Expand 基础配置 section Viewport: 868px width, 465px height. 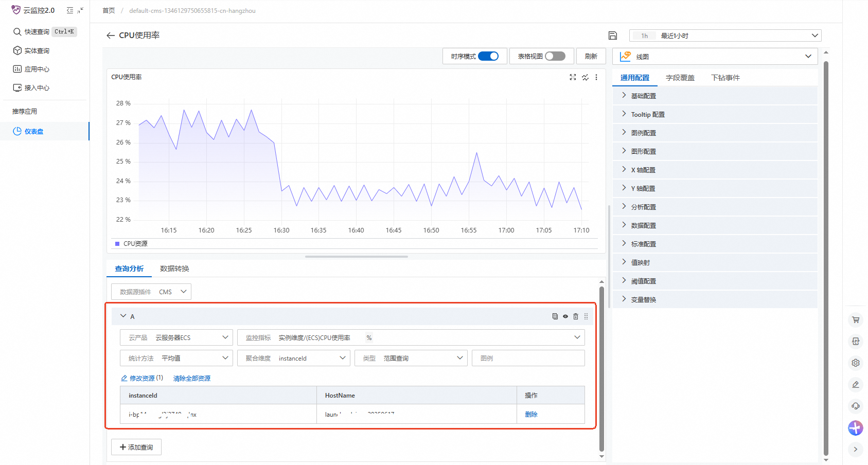point(715,96)
